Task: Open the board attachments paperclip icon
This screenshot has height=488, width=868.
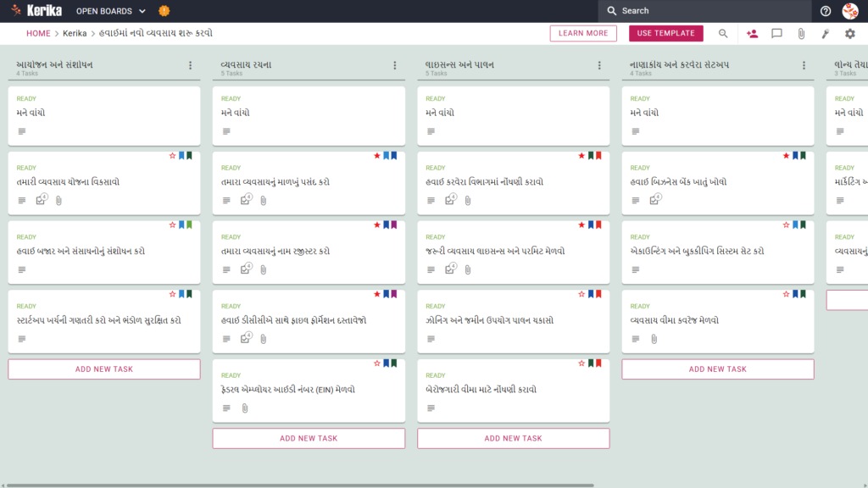Action: 801,34
